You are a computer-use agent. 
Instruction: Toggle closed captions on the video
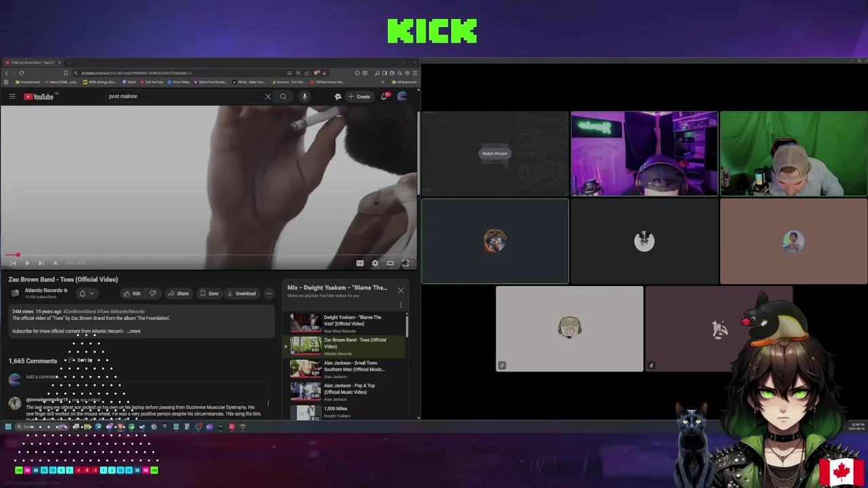tap(360, 263)
